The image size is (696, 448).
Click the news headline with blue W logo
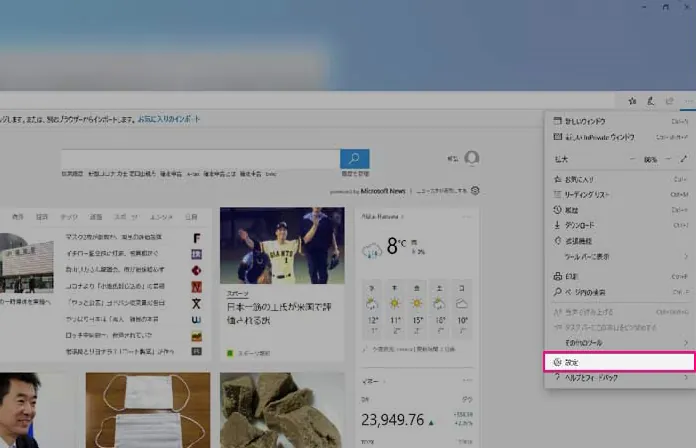click(x=112, y=319)
